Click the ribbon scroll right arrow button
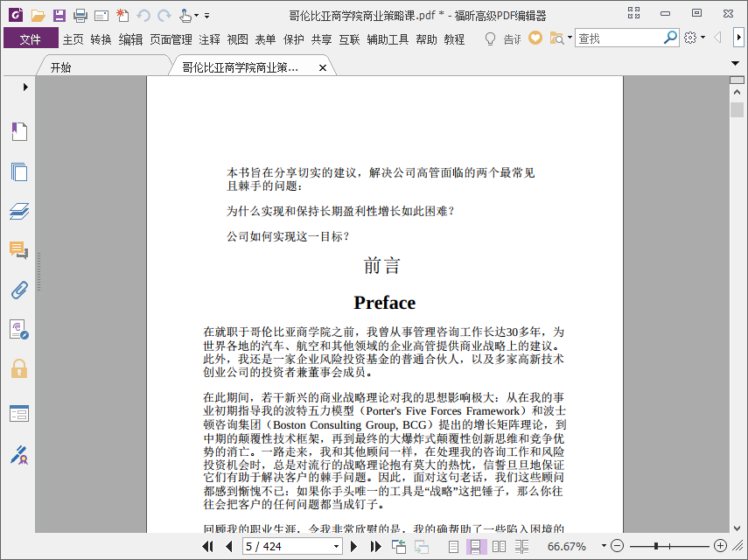748x560 pixels. click(x=738, y=38)
